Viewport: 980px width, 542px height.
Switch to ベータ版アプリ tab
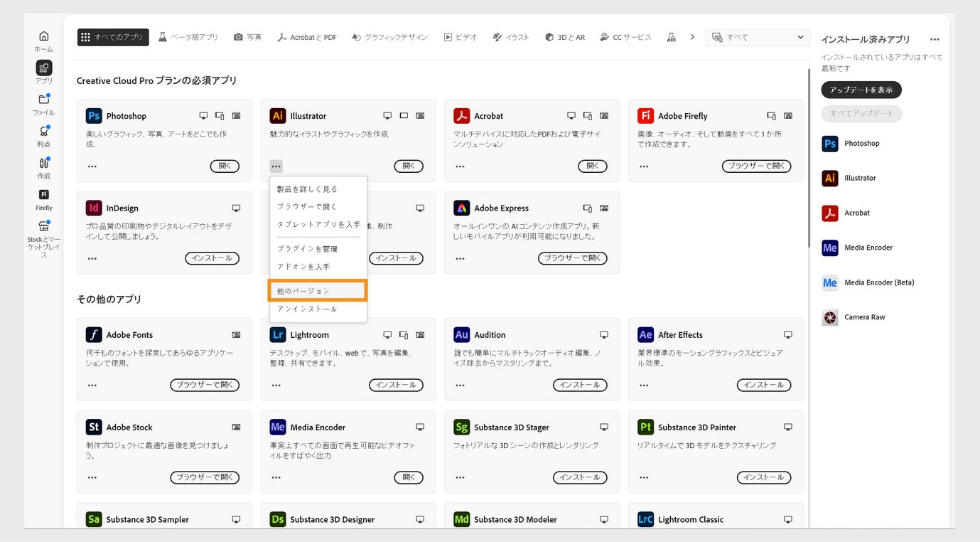[x=188, y=37]
